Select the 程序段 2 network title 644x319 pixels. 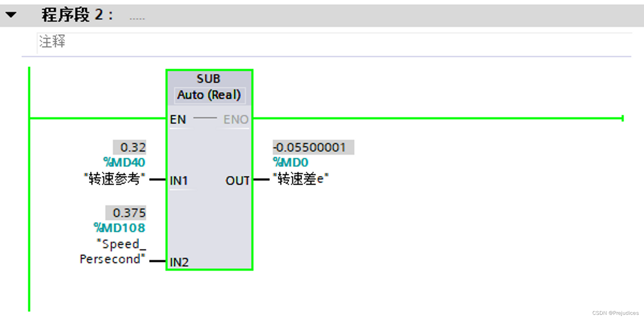(77, 15)
